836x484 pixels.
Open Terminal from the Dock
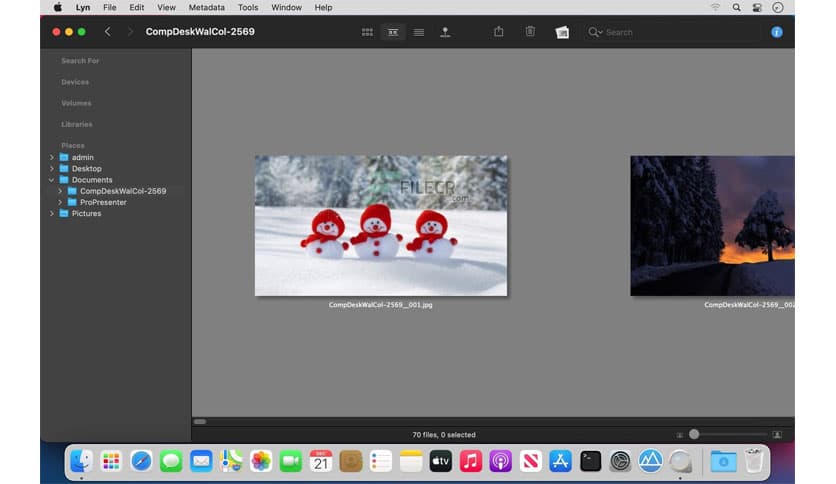pyautogui.click(x=591, y=461)
